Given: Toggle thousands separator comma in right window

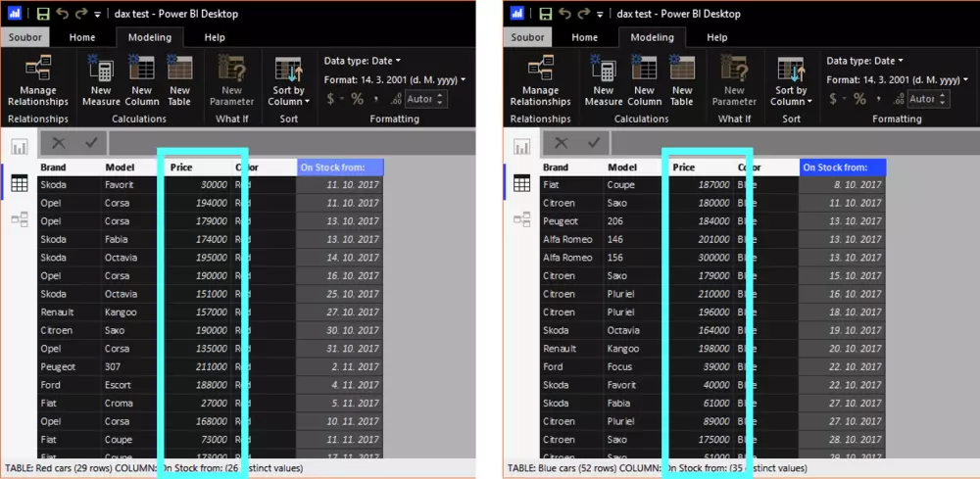Looking at the screenshot, I should pyautogui.click(x=879, y=99).
